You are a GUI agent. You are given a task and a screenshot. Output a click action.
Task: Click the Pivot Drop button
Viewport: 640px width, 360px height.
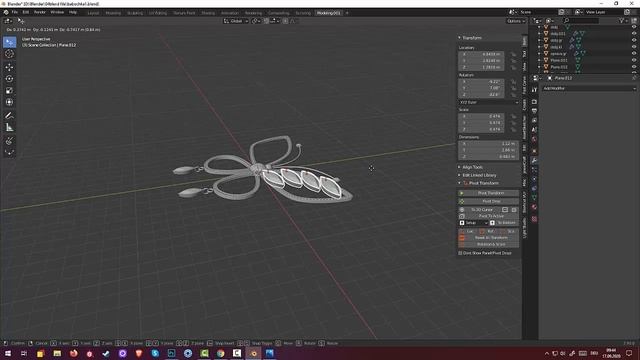pos(489,201)
